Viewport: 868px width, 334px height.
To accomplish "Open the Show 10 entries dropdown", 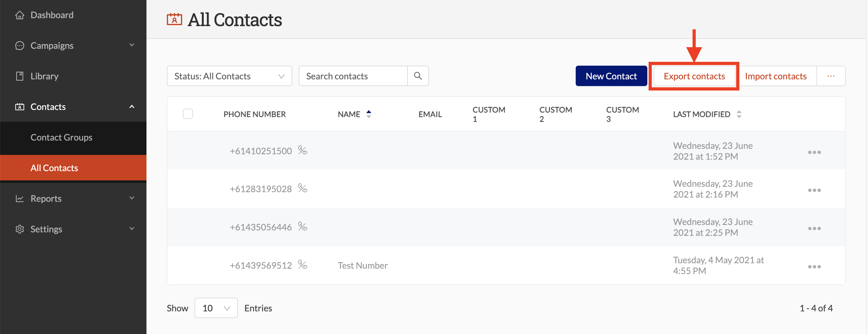I will click(x=216, y=308).
